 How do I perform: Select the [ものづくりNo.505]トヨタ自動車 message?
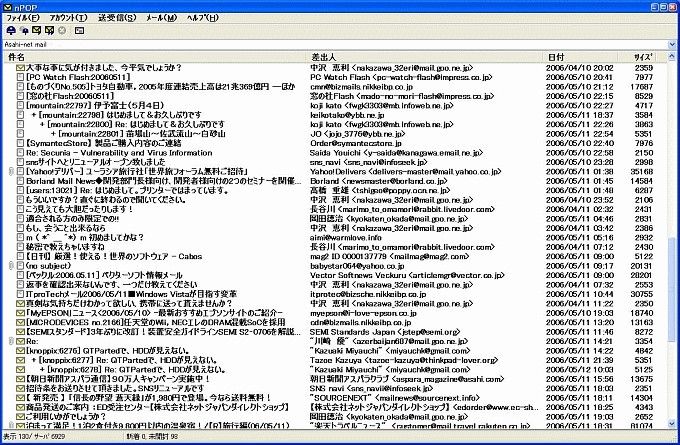160,87
